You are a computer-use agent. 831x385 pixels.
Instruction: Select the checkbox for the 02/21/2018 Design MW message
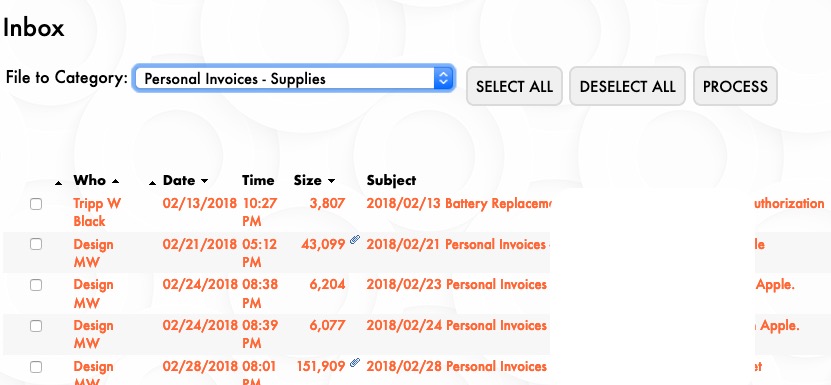(x=36, y=244)
